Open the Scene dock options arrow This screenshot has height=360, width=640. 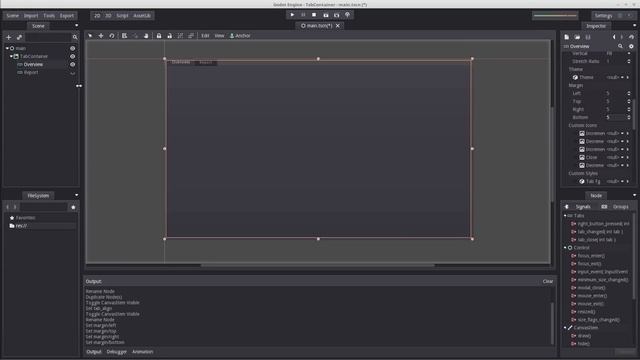click(x=76, y=26)
